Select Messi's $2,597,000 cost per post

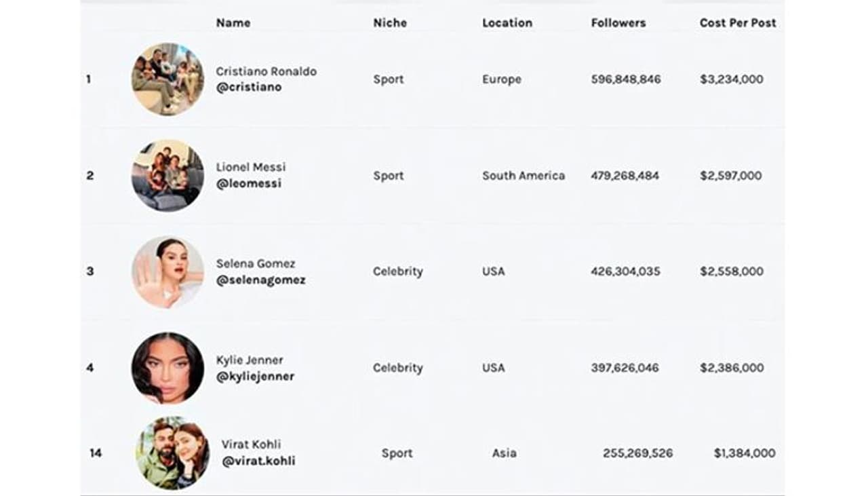731,176
